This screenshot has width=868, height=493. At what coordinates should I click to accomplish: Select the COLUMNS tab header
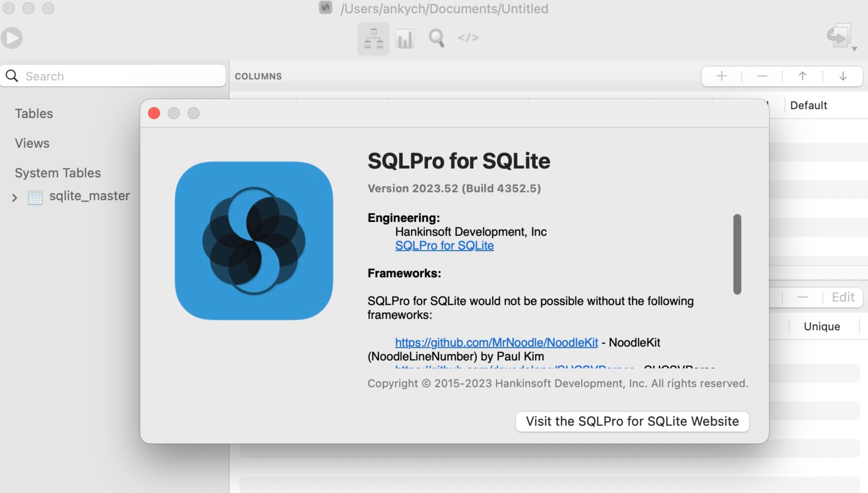coord(258,75)
